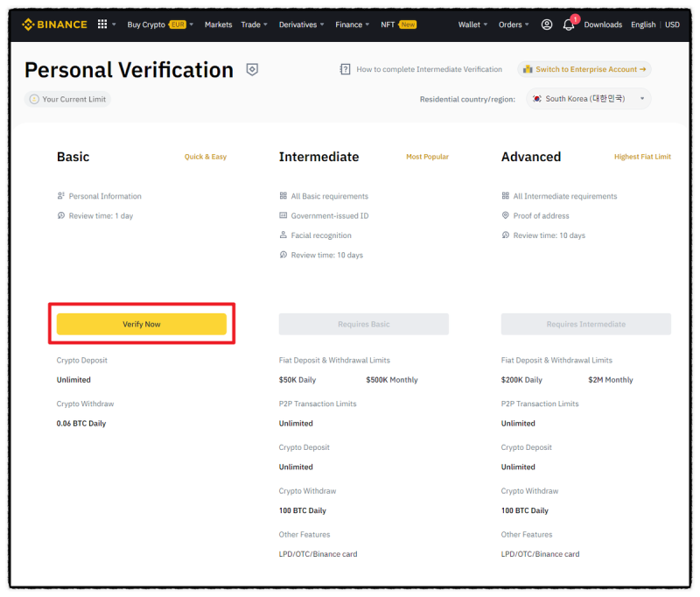
Task: Click the Basic heading
Action: coord(73,157)
